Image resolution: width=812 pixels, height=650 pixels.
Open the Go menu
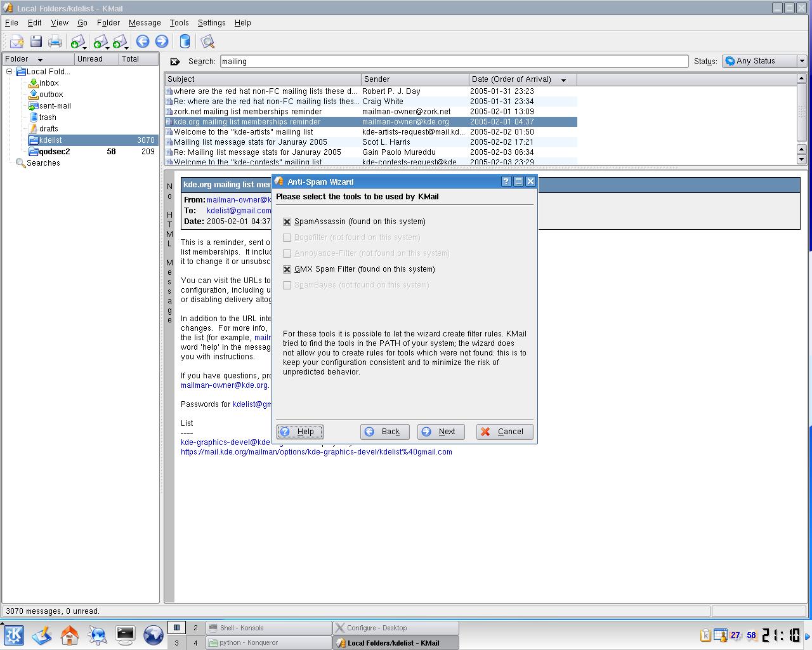pos(82,23)
